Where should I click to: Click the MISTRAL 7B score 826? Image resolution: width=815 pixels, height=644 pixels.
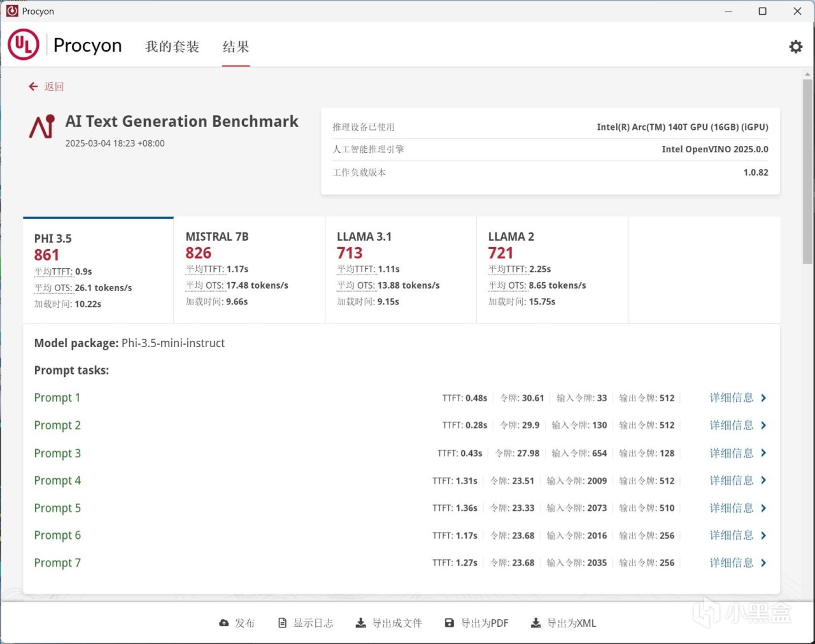pyautogui.click(x=198, y=253)
